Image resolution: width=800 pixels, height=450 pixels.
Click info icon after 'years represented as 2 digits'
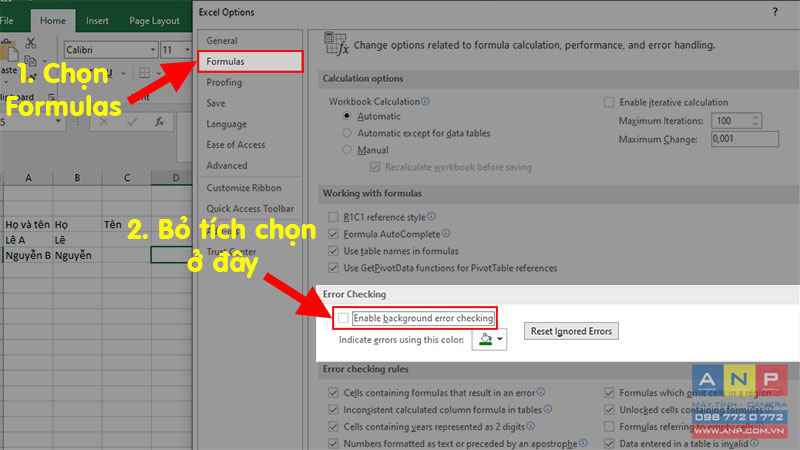(x=531, y=426)
